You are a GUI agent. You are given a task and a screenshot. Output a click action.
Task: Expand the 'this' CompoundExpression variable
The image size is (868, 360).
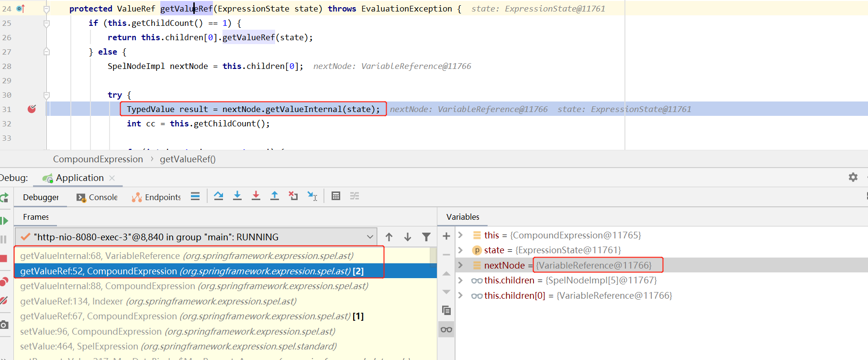point(461,235)
